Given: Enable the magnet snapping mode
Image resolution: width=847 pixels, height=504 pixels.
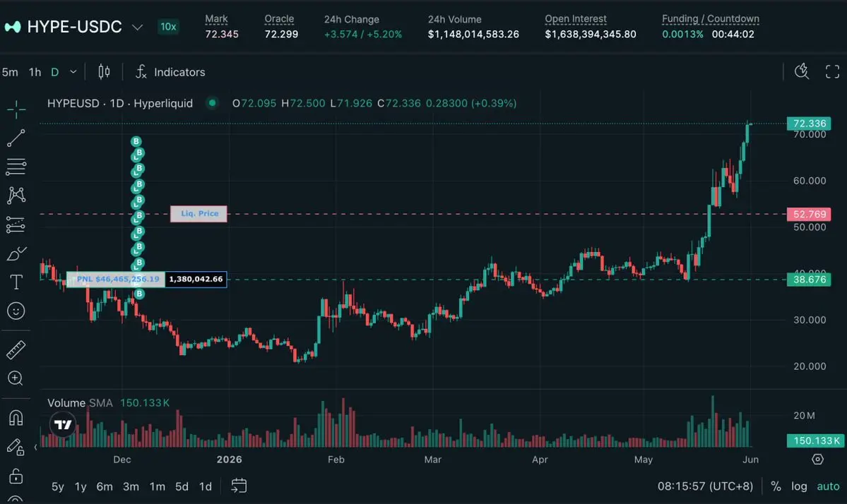Looking at the screenshot, I should (16, 418).
